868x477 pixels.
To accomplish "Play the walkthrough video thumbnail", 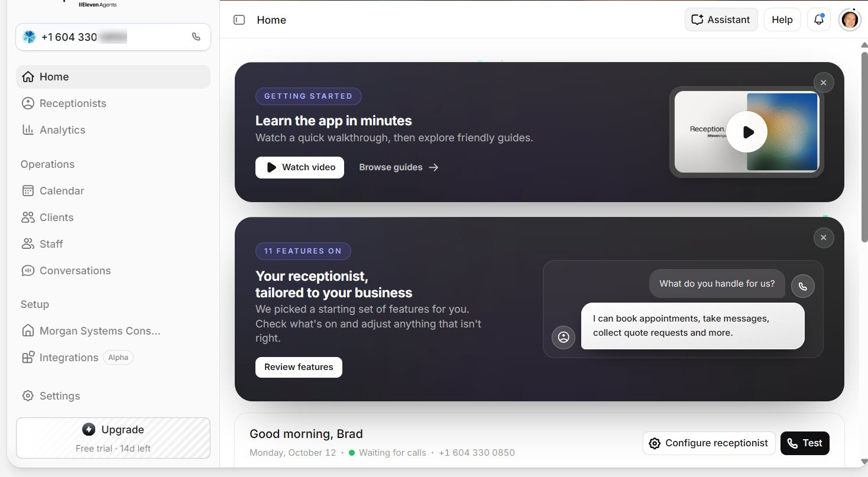I will click(747, 132).
